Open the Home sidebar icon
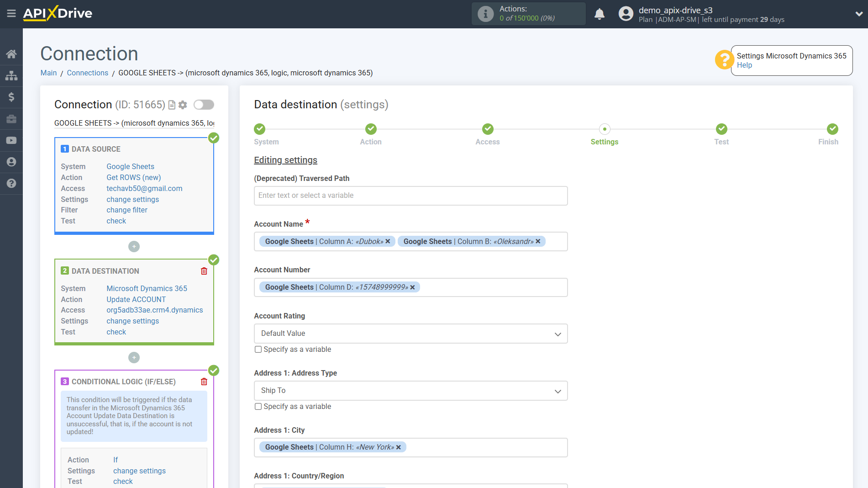Image resolution: width=868 pixels, height=488 pixels. click(x=11, y=54)
